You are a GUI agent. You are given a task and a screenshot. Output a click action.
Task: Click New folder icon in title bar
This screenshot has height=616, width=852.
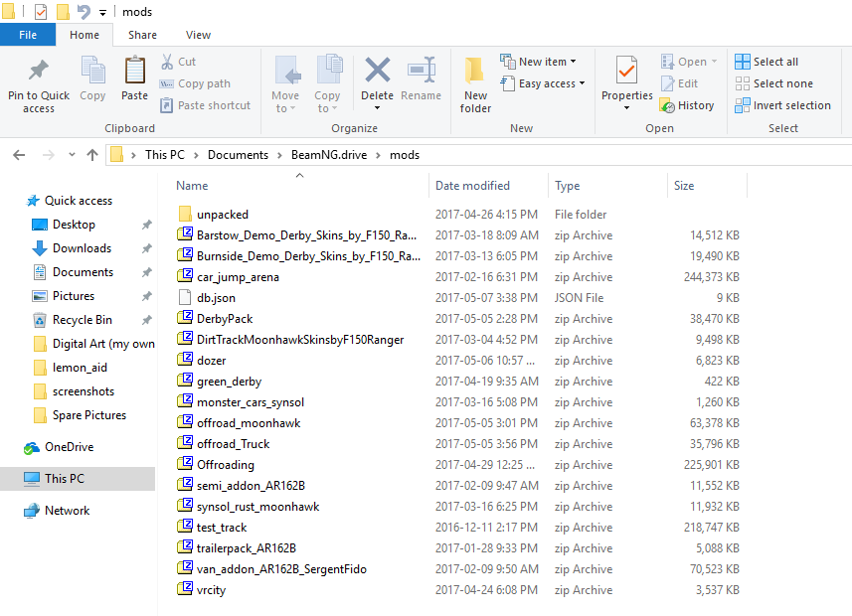tap(63, 11)
